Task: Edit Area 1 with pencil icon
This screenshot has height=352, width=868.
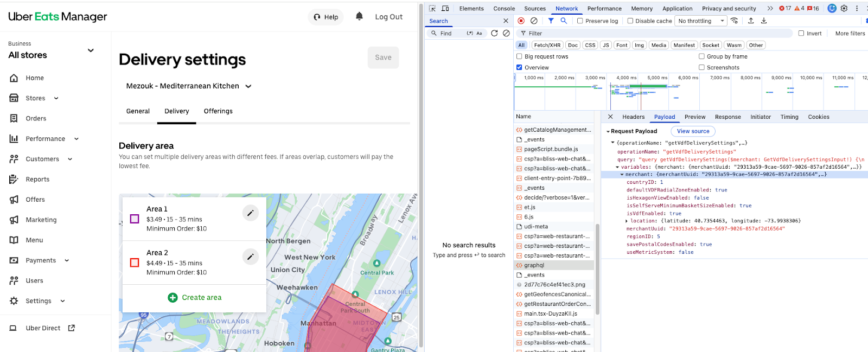Action: click(x=250, y=213)
